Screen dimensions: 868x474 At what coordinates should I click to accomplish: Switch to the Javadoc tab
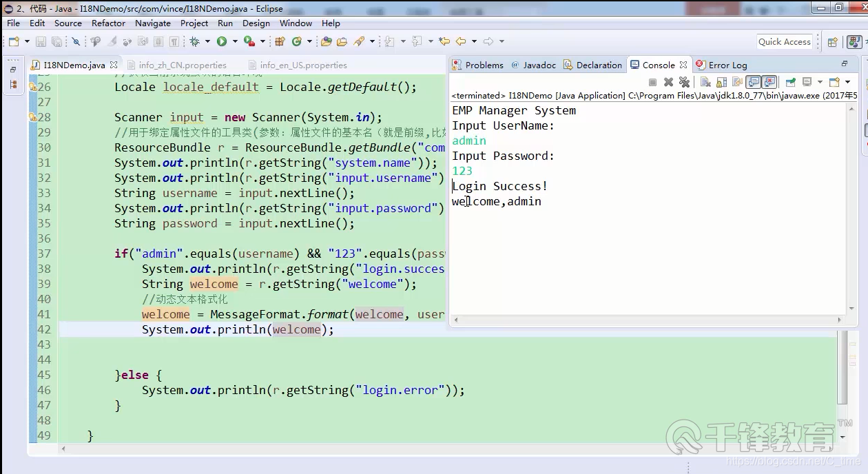click(533, 65)
